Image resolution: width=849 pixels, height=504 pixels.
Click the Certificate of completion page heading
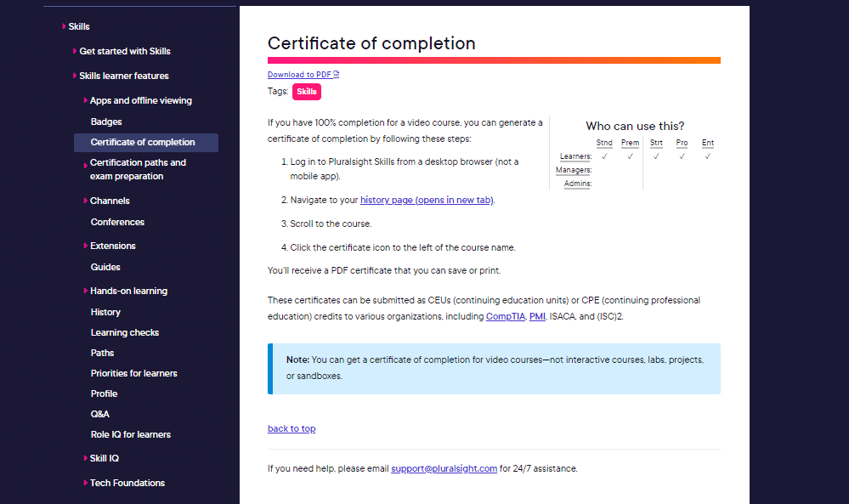[371, 43]
